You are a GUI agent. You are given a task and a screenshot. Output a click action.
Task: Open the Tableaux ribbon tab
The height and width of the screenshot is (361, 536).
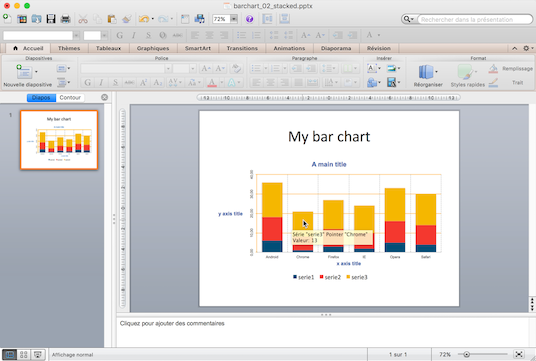click(x=108, y=48)
